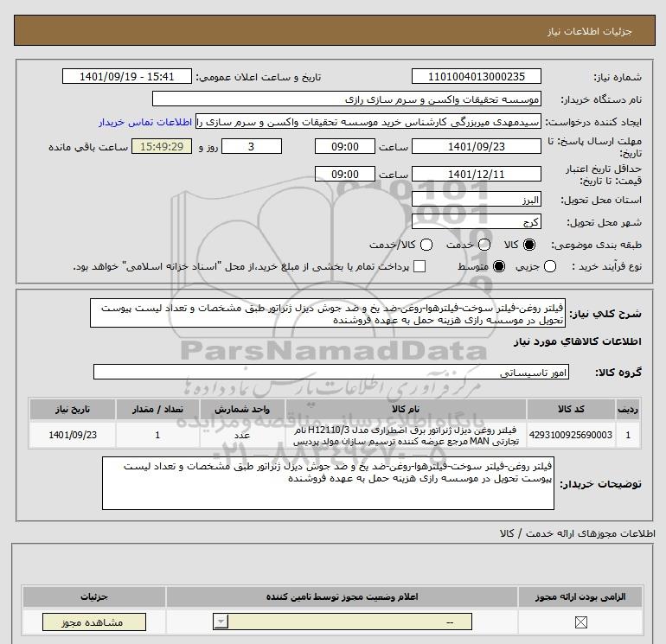Click the جزئیات column header
This screenshot has width=666, height=644.
coord(94,596)
